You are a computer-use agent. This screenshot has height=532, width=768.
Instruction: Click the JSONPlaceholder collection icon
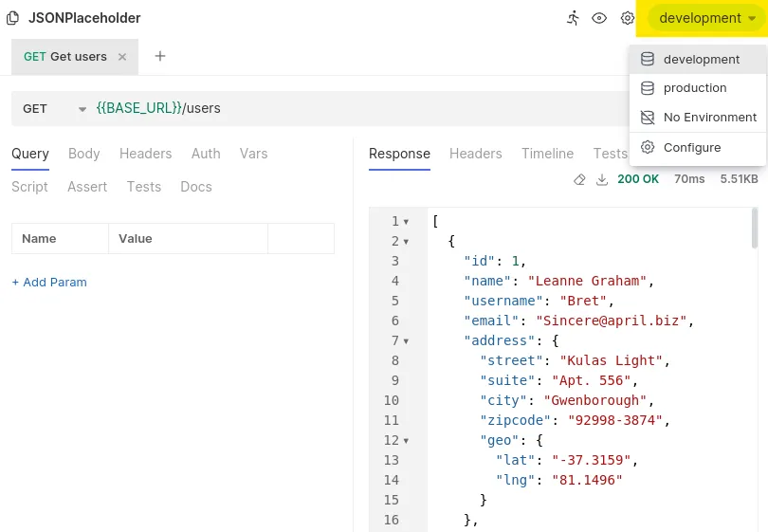(x=13, y=18)
